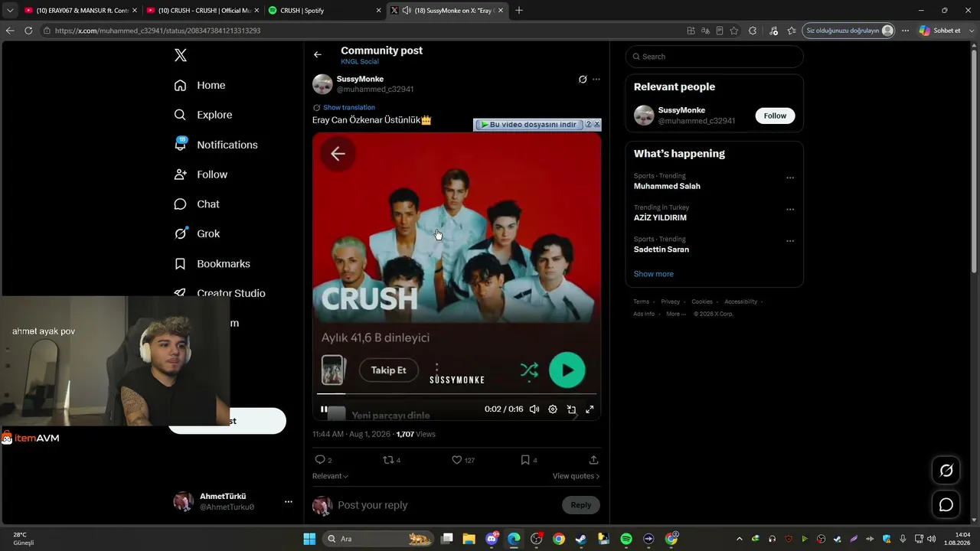This screenshot has width=980, height=551.
Task: Close the video download overlay bar
Action: click(x=597, y=124)
